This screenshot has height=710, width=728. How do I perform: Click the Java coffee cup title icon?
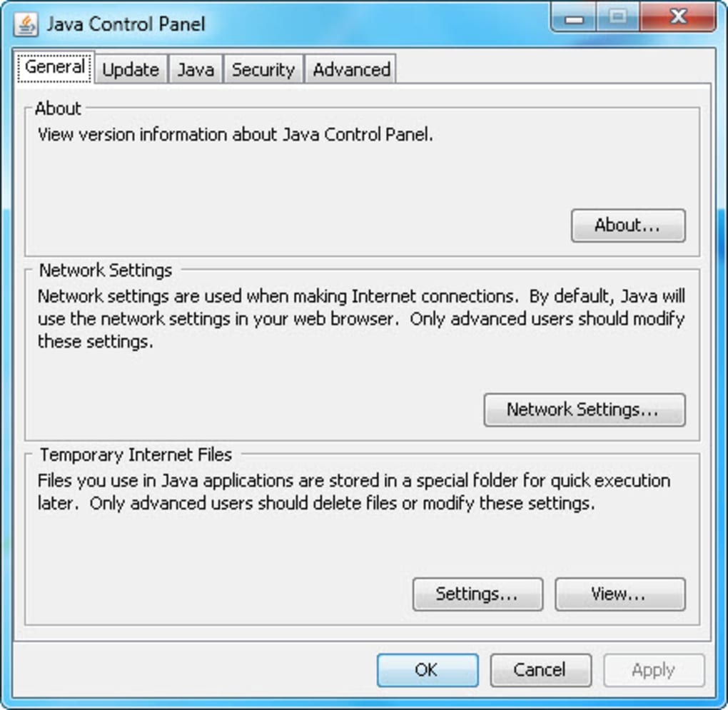pyautogui.click(x=26, y=24)
